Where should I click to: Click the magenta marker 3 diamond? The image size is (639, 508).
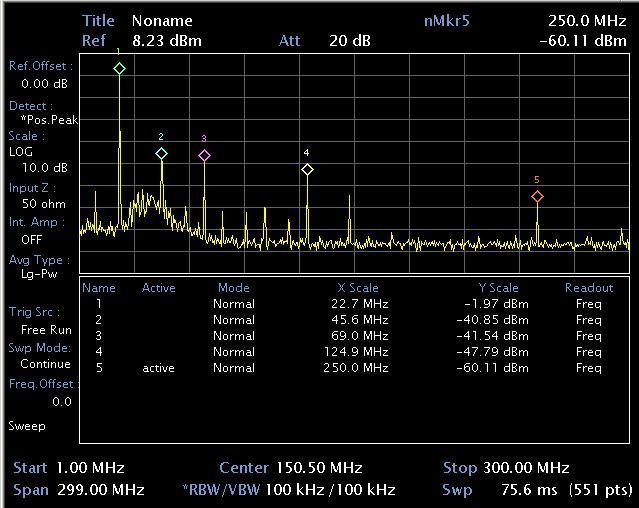click(x=204, y=156)
